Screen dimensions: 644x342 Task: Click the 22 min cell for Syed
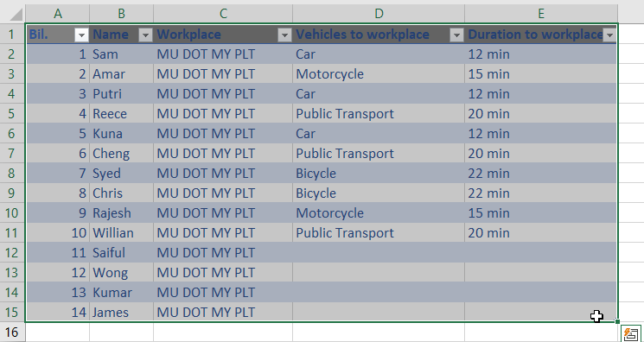tap(541, 174)
